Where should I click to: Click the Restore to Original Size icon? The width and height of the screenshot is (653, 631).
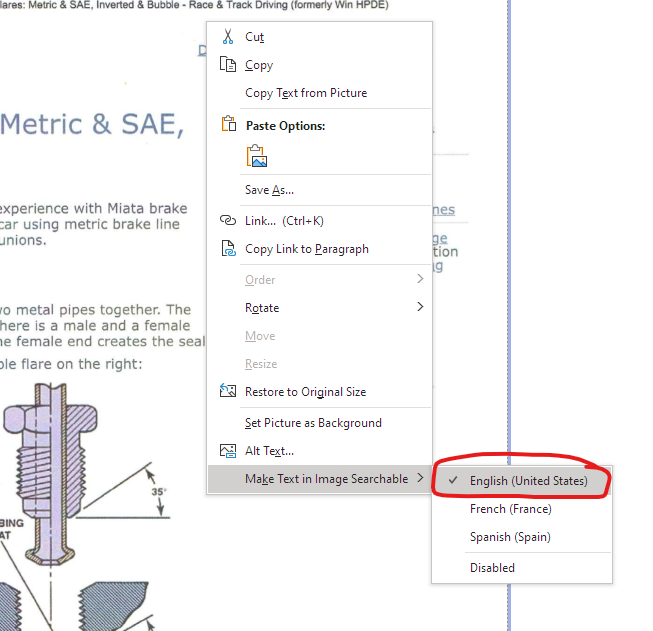click(x=226, y=392)
